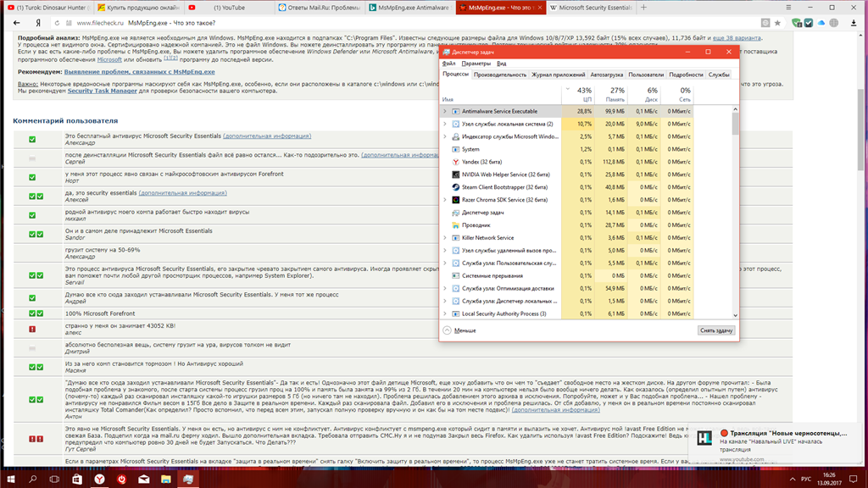Click the Steam Client Bootstrapper icon
The height and width of the screenshot is (488, 868).
click(x=455, y=187)
